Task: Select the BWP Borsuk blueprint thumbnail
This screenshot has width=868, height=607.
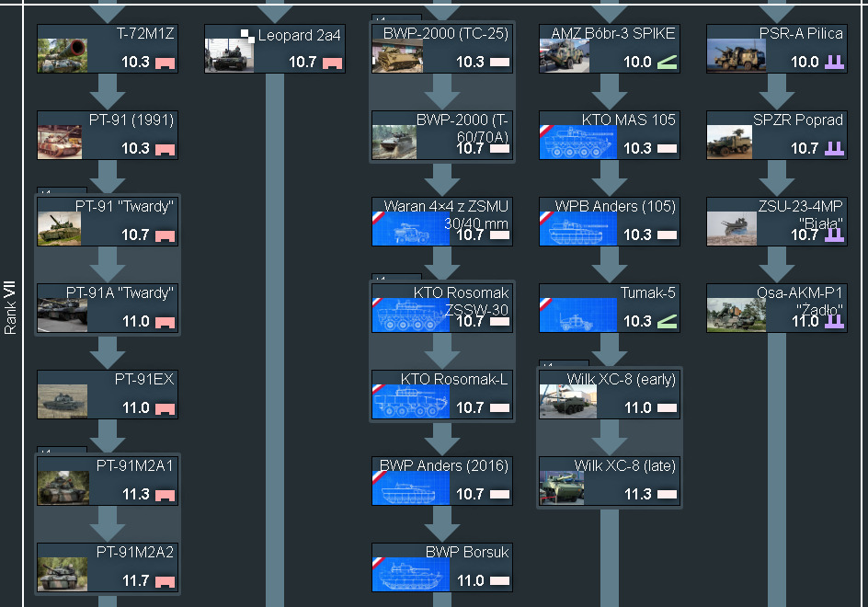Action: [x=411, y=574]
